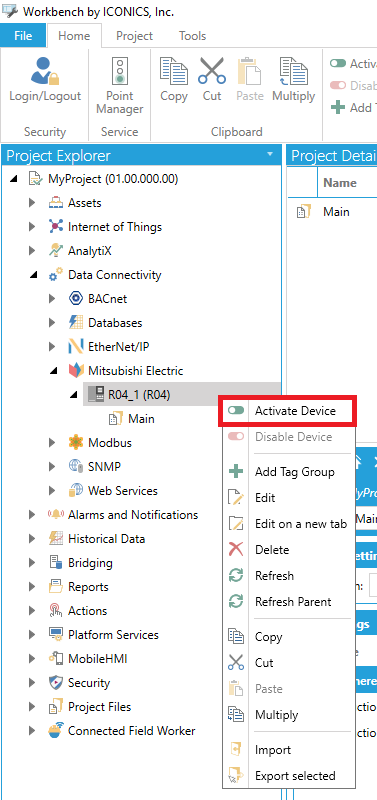
Task: Select the Web Services node
Action: pyautogui.click(x=122, y=491)
